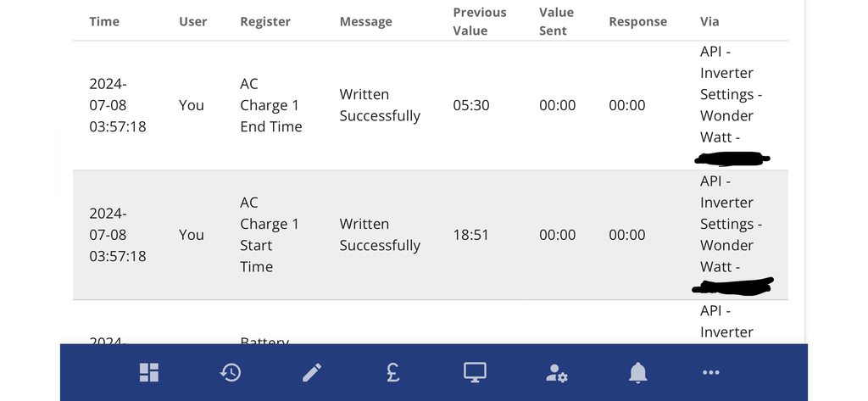Click the Value Sent column header
Viewport: 868px width, 401px height.
pos(557,21)
